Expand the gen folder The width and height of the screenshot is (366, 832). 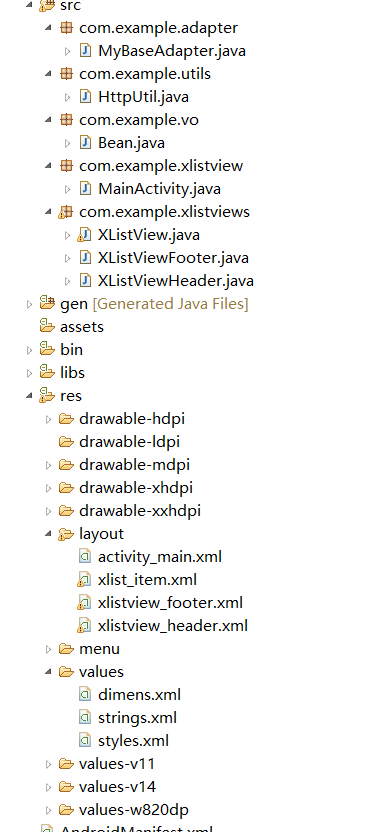(x=30, y=304)
